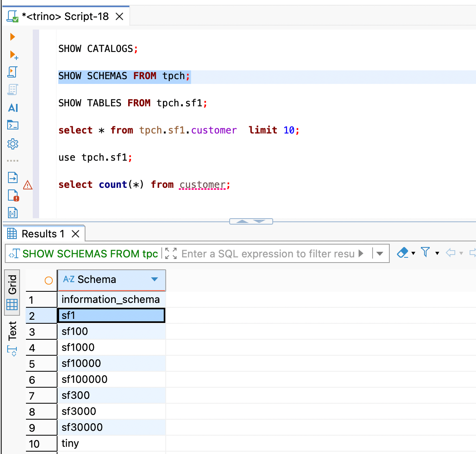Click the back history arrow in results toolbar
Image resolution: width=476 pixels, height=454 pixels.
[450, 253]
